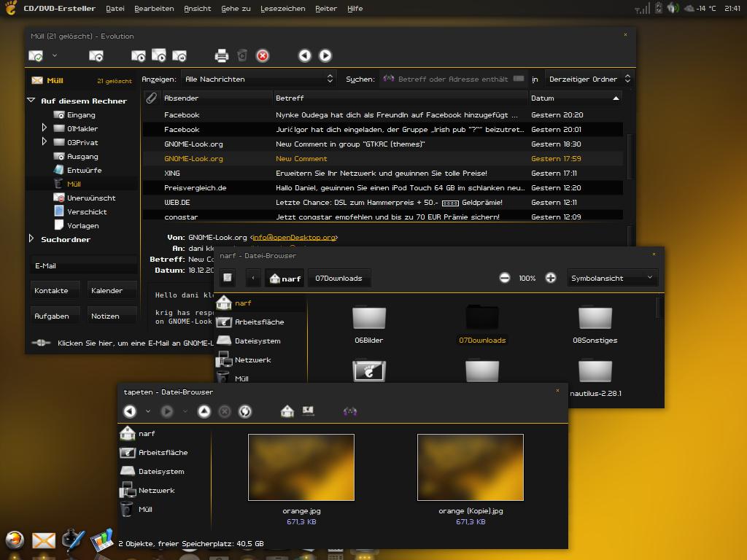
Task: Click the narf home path button in narf window
Action: click(285, 278)
